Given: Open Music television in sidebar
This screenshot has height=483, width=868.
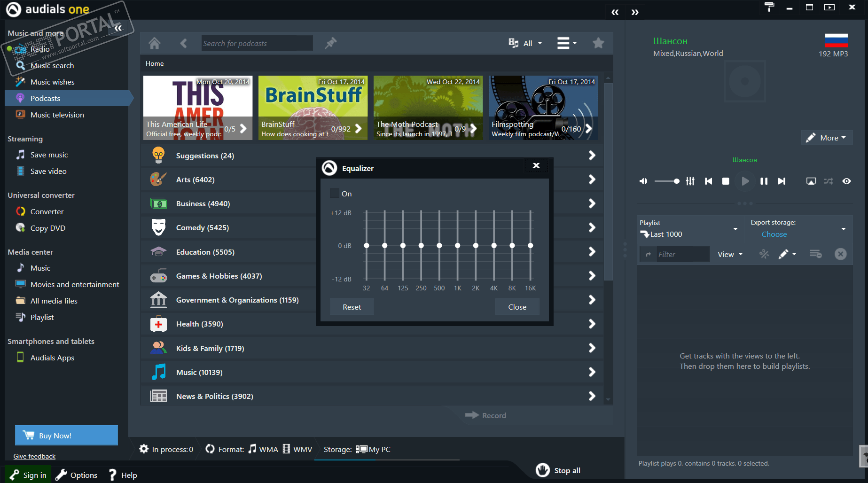Looking at the screenshot, I should click(x=57, y=115).
